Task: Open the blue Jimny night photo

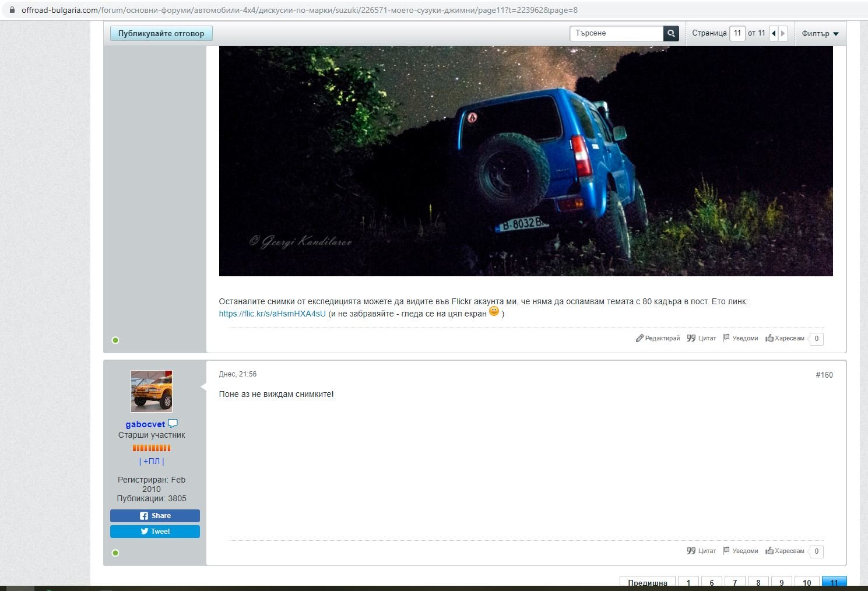Action: click(526, 161)
